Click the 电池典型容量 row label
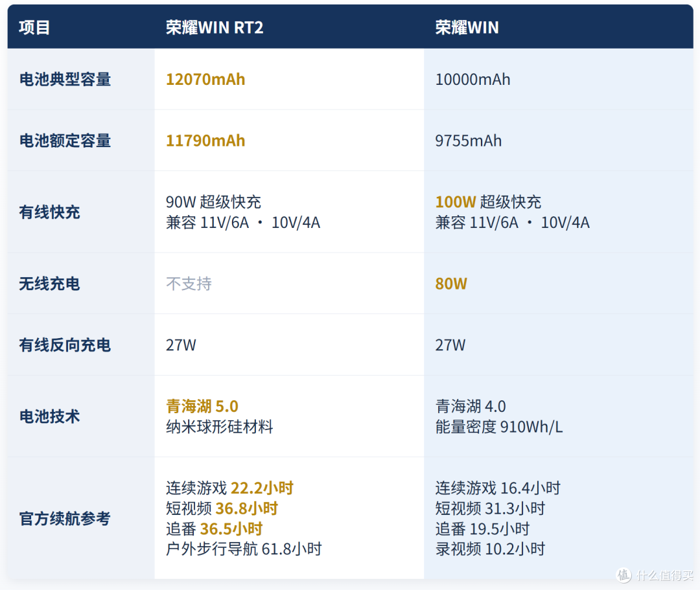Viewport: 700px width, 590px height. pos(65,80)
